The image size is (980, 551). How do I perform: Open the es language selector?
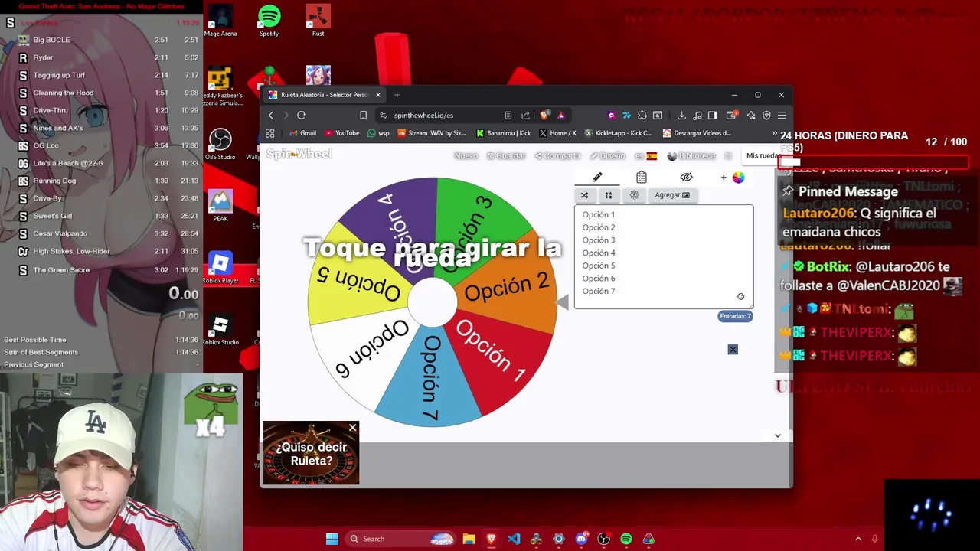coord(645,155)
